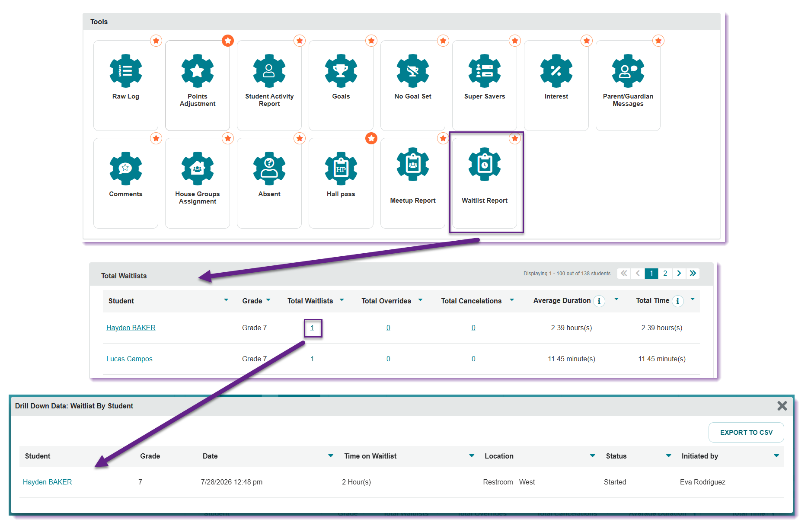Open the Student Activity Report tool
This screenshot has width=811, height=532.
[x=269, y=85]
